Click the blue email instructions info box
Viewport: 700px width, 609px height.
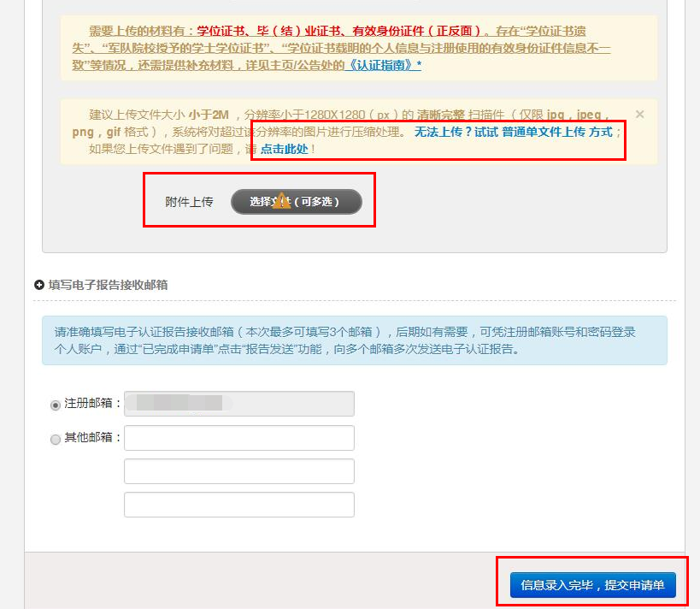pyautogui.click(x=355, y=340)
